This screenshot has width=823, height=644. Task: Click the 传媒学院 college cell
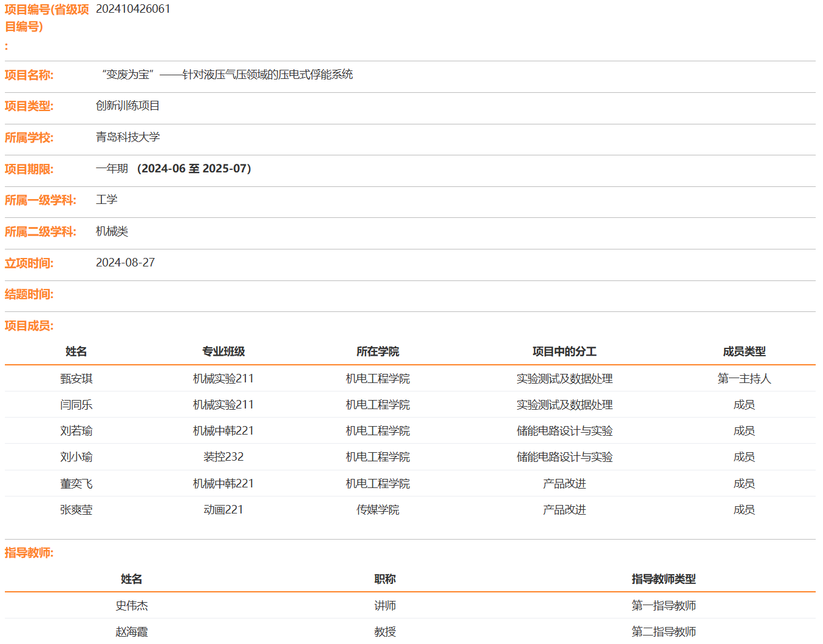(x=378, y=510)
